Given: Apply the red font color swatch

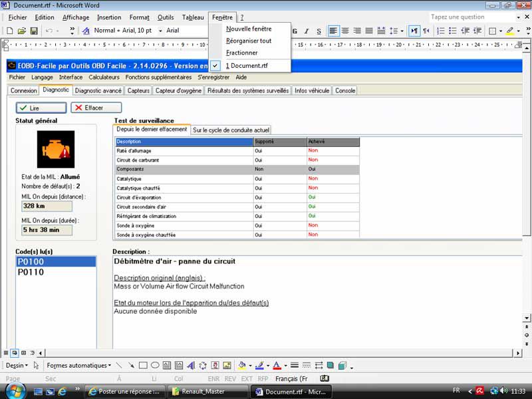Looking at the screenshot, I should pyautogui.click(x=277, y=365).
